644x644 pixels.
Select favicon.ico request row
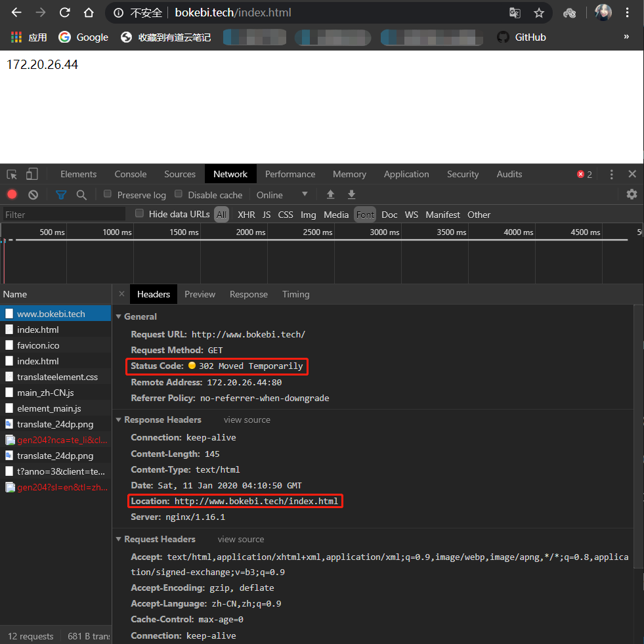(55, 345)
